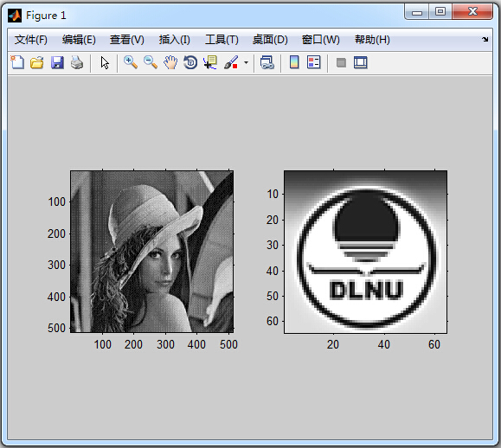Click the x-axis label 40 of right plot
Screen dimensions: 501x448
click(x=383, y=344)
